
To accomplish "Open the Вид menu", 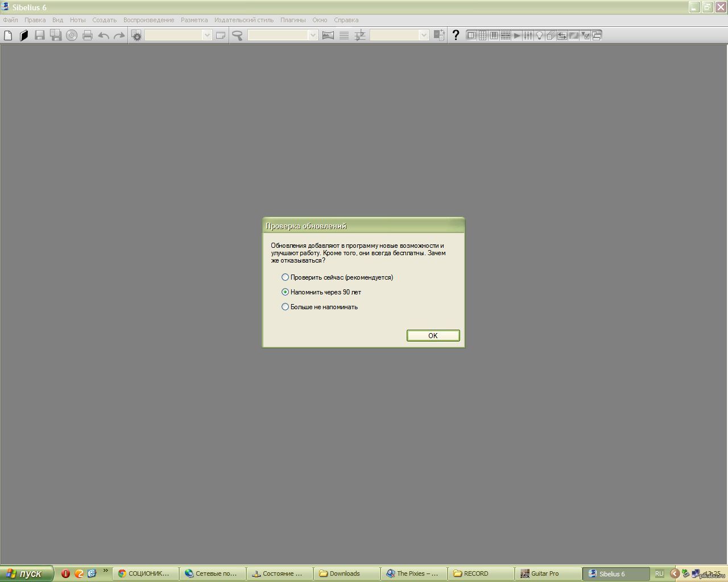I will tap(58, 20).
